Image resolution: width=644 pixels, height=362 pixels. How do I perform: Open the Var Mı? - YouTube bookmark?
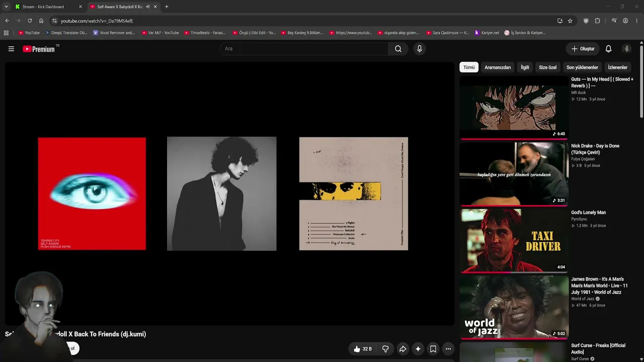(x=160, y=33)
